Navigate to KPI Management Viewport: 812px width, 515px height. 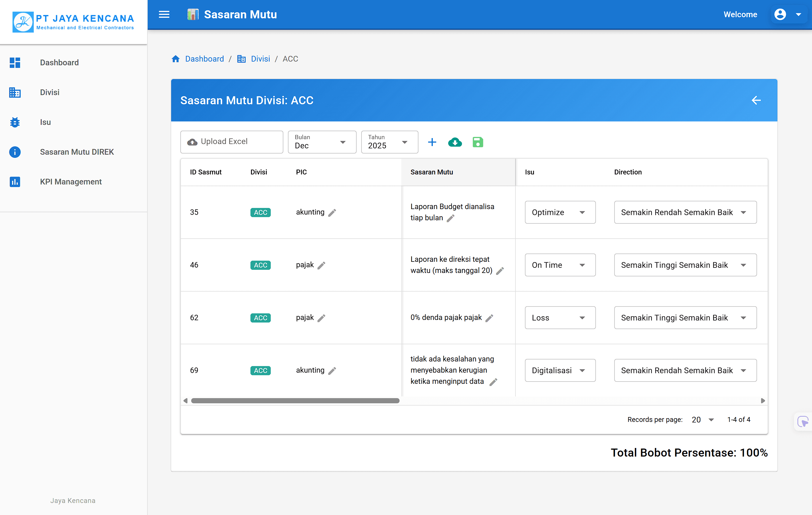tap(70, 182)
